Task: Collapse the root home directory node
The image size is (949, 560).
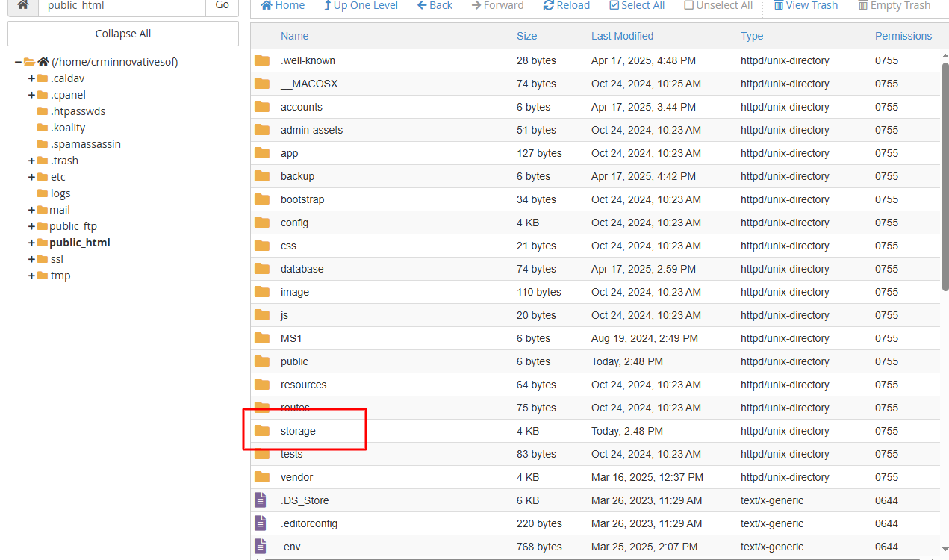Action: [x=18, y=62]
